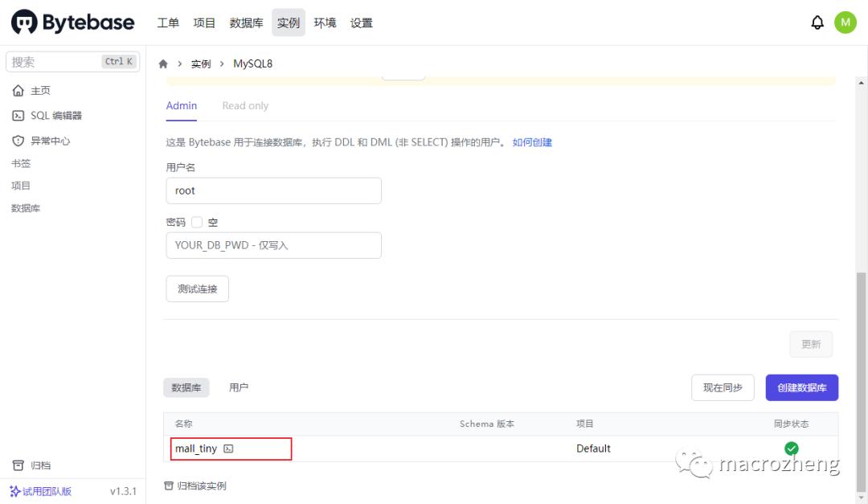Open the 数据库 top menu
The image size is (868, 504).
[246, 23]
